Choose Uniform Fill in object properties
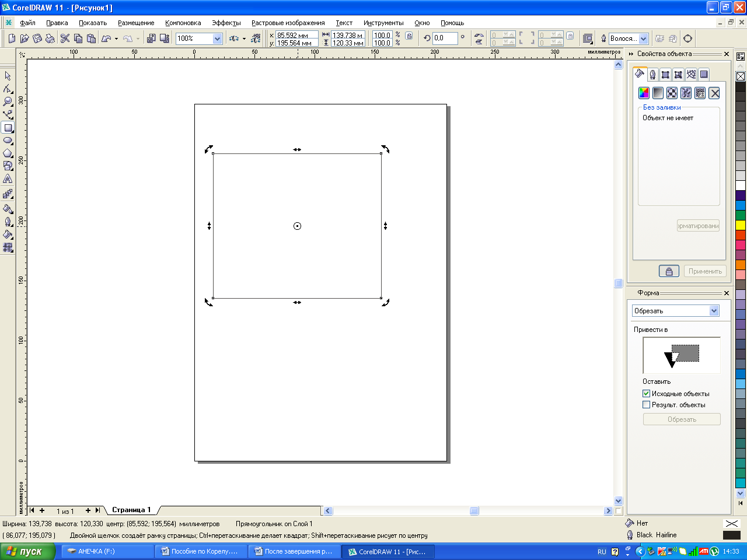This screenshot has height=560, width=747. coord(644,93)
